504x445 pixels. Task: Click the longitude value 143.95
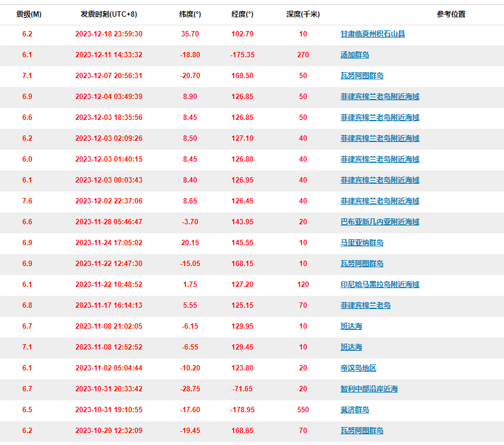click(x=242, y=222)
